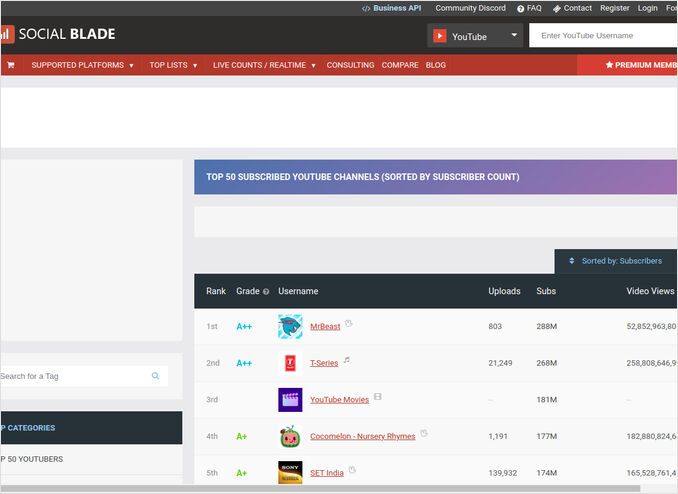678x494 pixels.
Task: Expand the Supported Platforms menu
Action: tap(82, 65)
